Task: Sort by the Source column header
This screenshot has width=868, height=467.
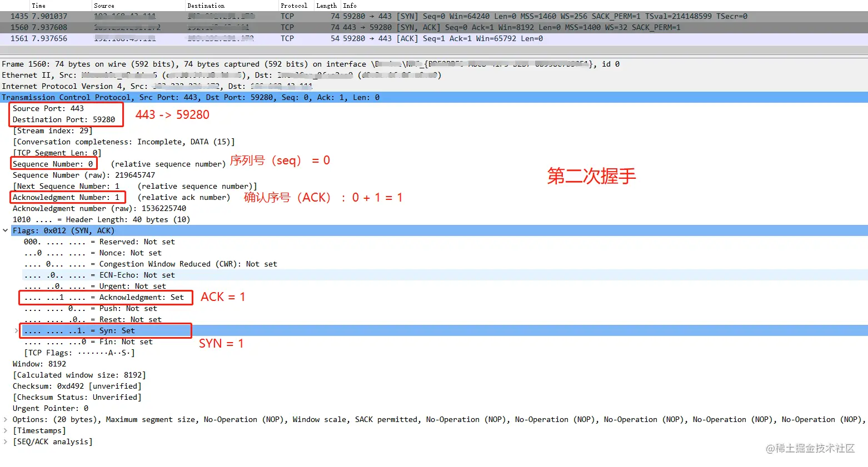Action: pos(104,6)
